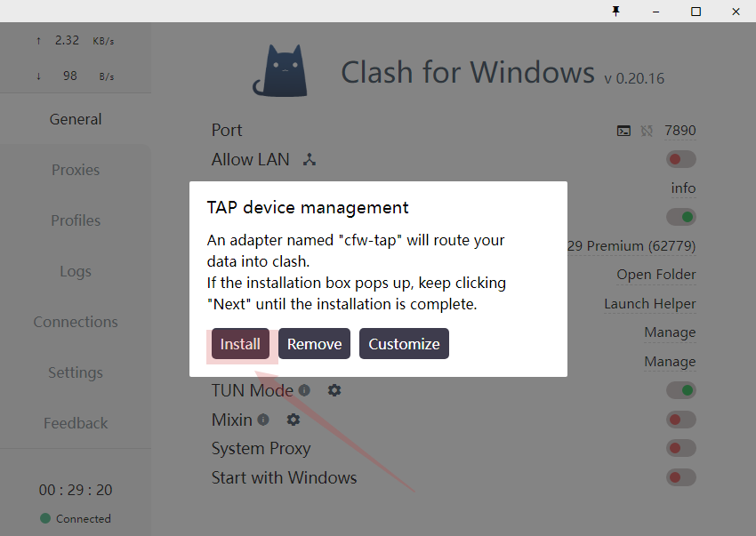Switch to the Proxies tab

tap(76, 170)
